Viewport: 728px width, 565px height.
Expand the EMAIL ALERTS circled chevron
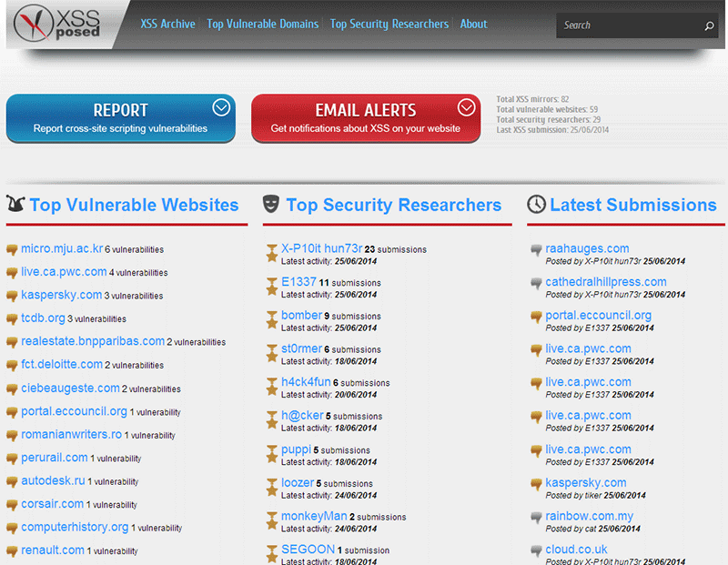point(466,107)
